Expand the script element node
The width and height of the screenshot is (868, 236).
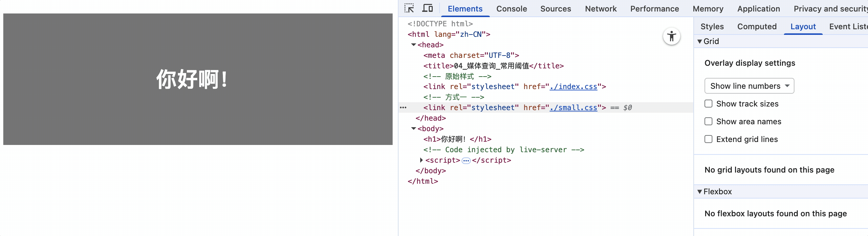pyautogui.click(x=421, y=160)
